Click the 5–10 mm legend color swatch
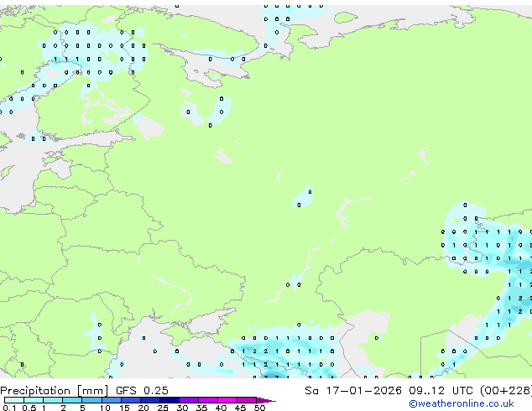 pos(91,400)
